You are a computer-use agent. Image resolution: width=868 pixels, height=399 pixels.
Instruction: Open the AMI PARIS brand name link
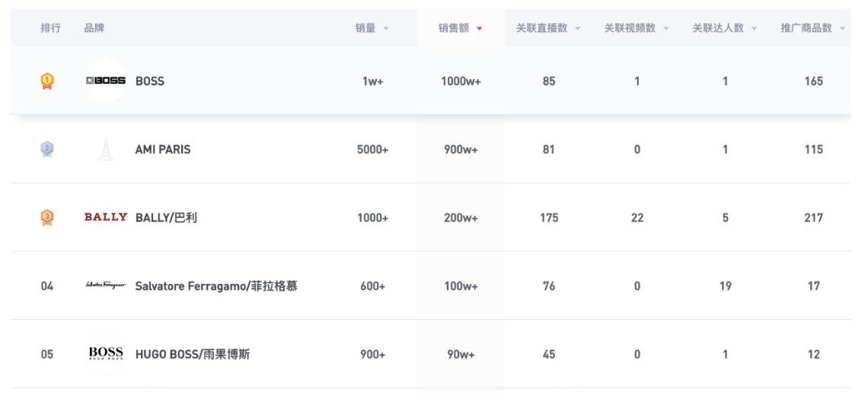coord(163,149)
